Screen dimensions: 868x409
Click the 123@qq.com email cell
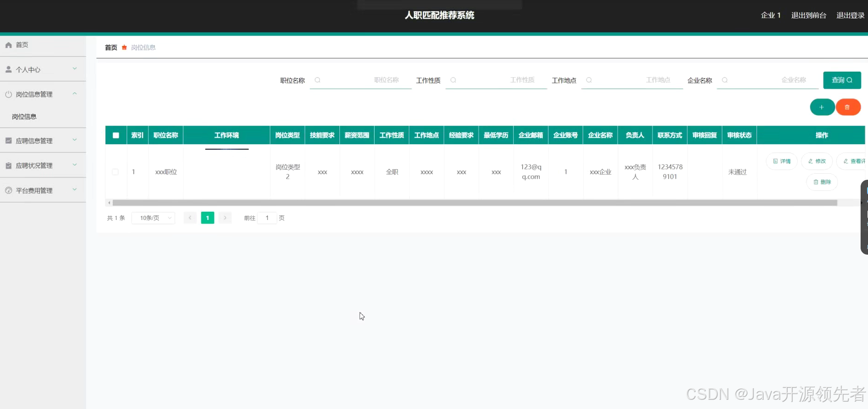point(531,172)
